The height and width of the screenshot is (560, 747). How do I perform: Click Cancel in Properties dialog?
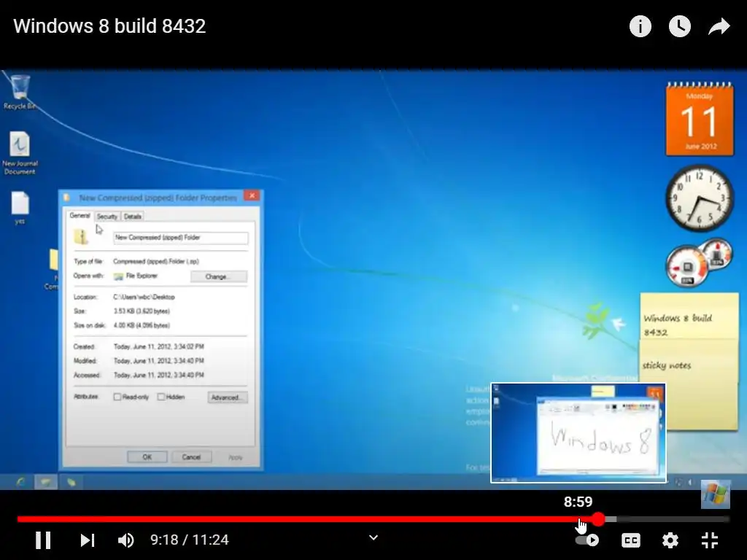pyautogui.click(x=191, y=457)
